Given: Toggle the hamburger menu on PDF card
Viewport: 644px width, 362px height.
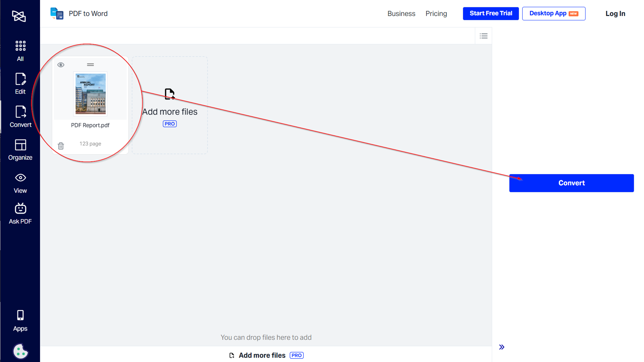Looking at the screenshot, I should click(x=90, y=65).
